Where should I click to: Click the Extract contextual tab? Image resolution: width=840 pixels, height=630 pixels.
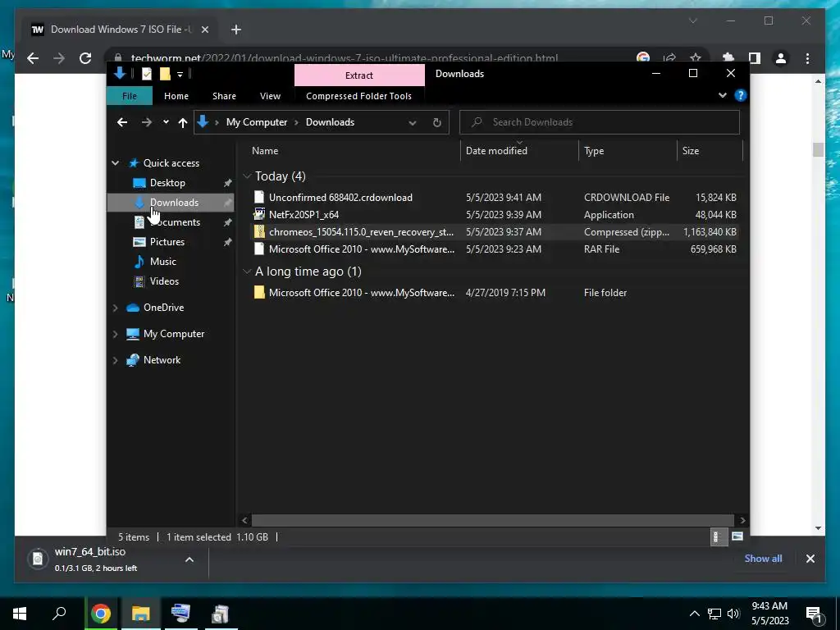point(359,75)
